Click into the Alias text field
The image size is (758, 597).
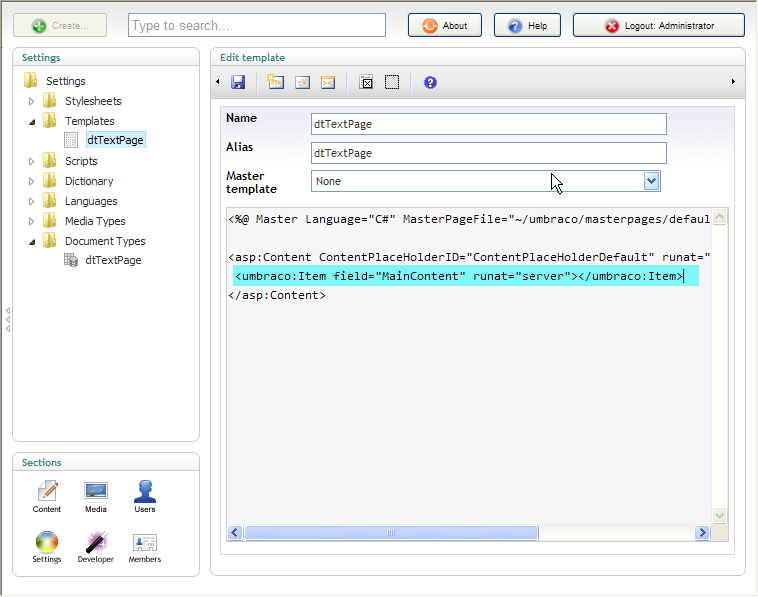[x=489, y=153]
